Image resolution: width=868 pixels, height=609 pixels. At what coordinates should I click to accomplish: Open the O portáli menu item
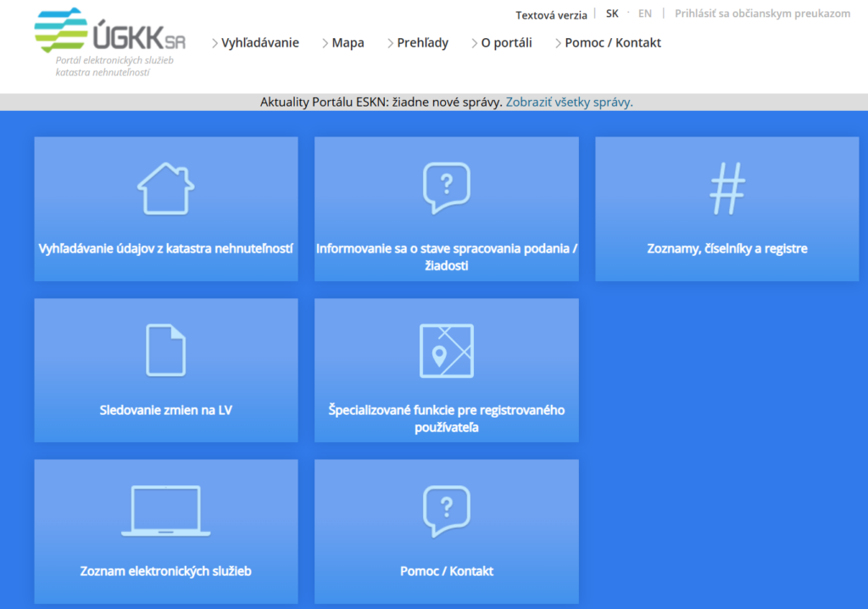pos(506,43)
